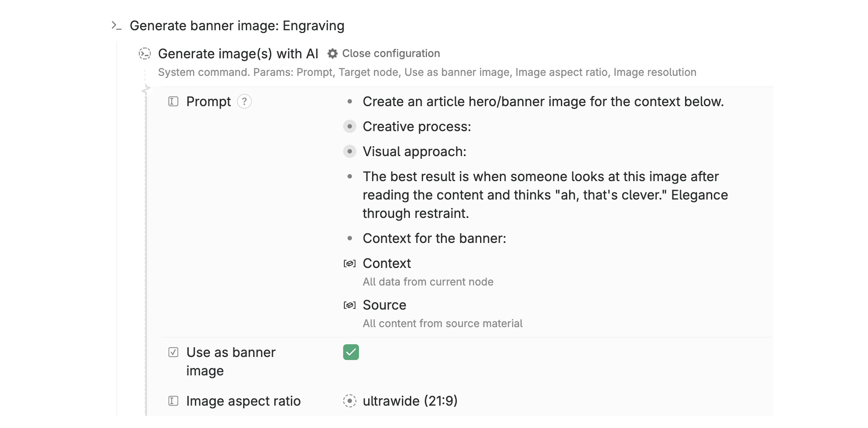Click the text field icon beside Prompt

(x=173, y=102)
